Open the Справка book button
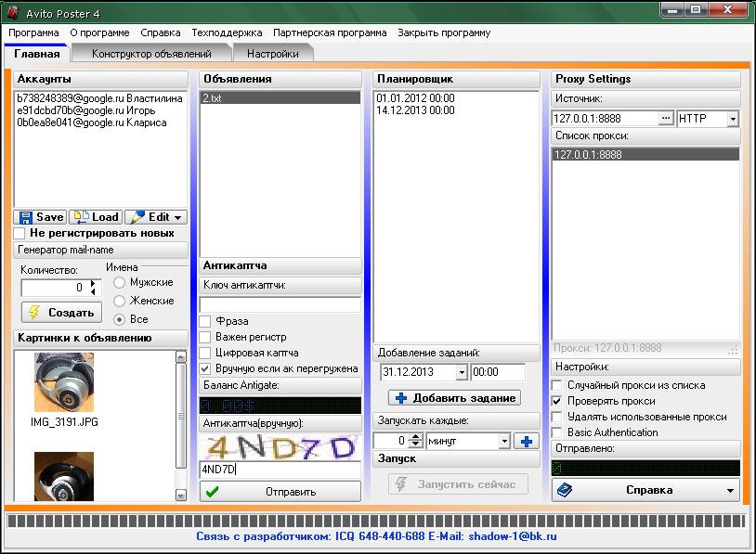The width and height of the screenshot is (756, 554). [x=645, y=490]
